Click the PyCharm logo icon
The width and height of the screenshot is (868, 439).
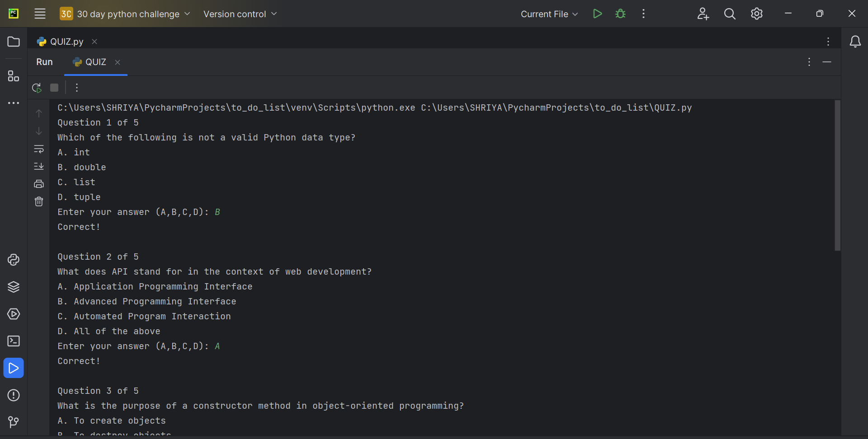point(14,14)
